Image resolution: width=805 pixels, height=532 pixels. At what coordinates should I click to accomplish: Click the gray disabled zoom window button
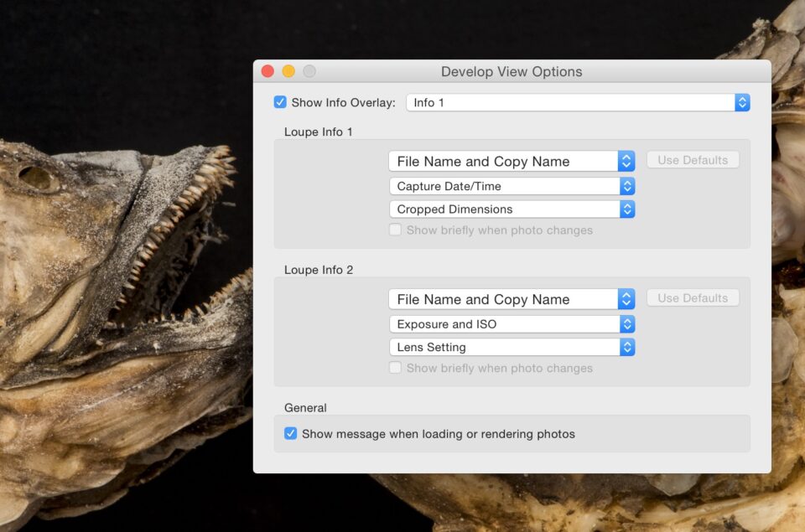(309, 72)
